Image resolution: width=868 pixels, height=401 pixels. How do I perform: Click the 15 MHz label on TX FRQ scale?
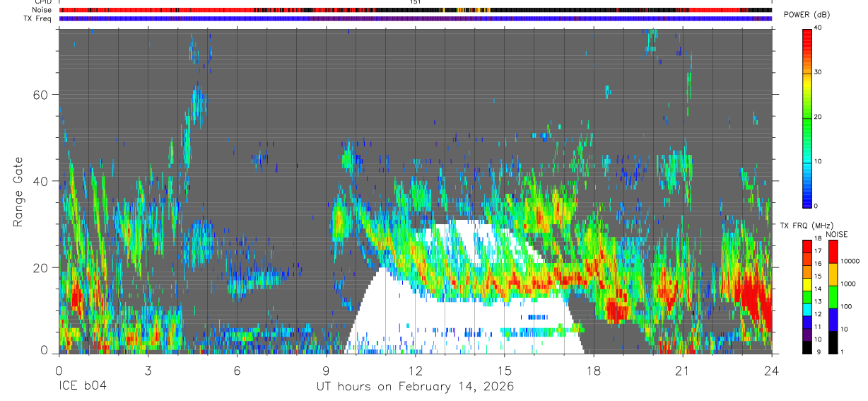tap(818, 277)
